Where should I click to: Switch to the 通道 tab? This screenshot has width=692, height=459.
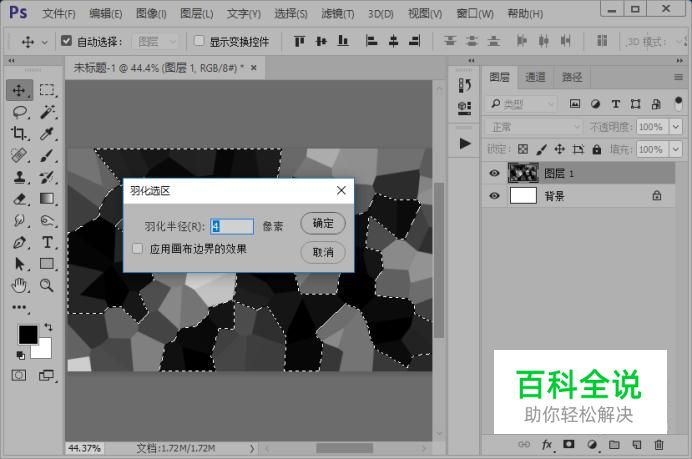point(536,77)
